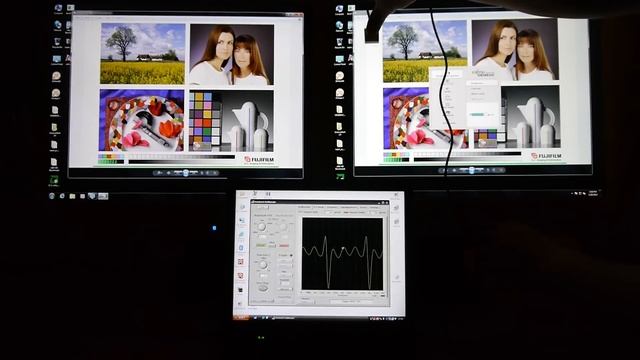The image size is (640, 360).
Task: Delete photo using left monitor viewer's last icon
Action: (215, 173)
